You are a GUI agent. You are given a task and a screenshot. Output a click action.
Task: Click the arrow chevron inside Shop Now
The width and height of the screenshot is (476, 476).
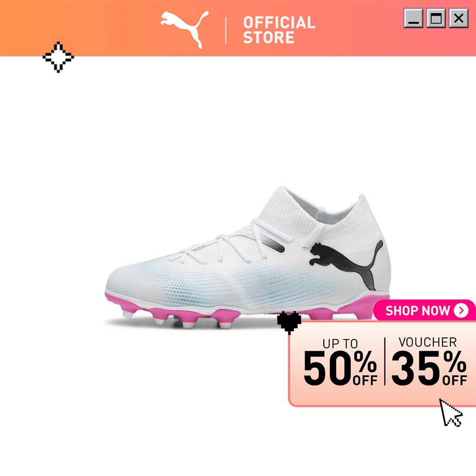[461, 310]
